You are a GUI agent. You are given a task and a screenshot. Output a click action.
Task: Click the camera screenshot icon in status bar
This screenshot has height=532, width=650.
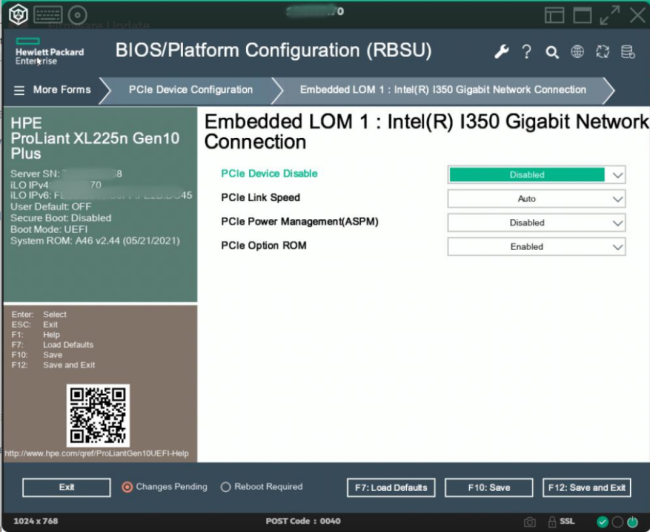pos(530,522)
